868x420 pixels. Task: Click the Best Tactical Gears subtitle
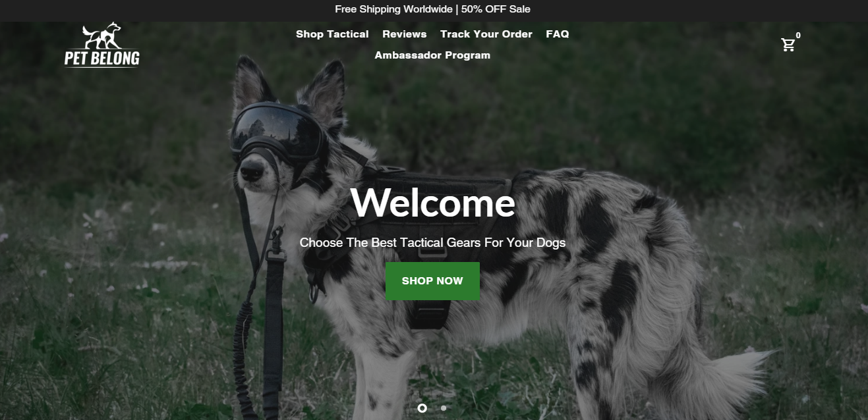click(432, 243)
